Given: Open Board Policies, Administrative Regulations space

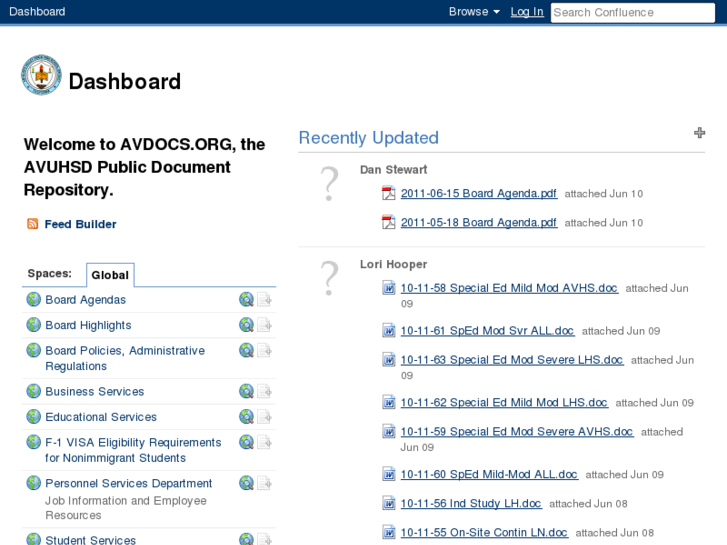Looking at the screenshot, I should point(125,358).
